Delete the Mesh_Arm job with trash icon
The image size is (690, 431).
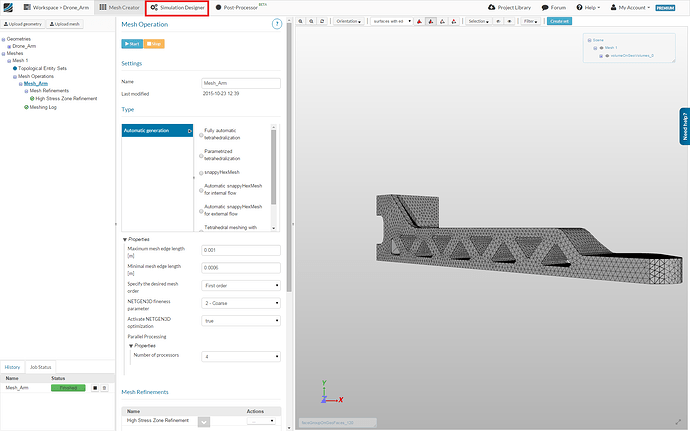[x=105, y=387]
